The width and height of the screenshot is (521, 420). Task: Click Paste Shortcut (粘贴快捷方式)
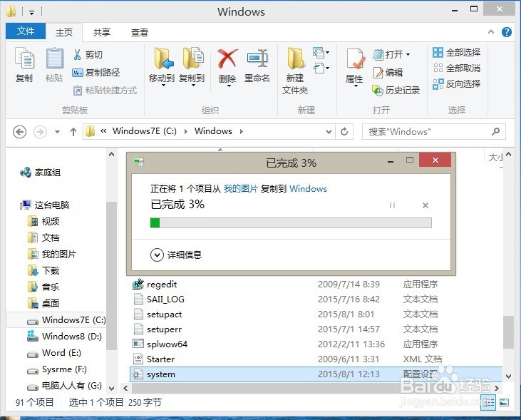click(x=105, y=91)
